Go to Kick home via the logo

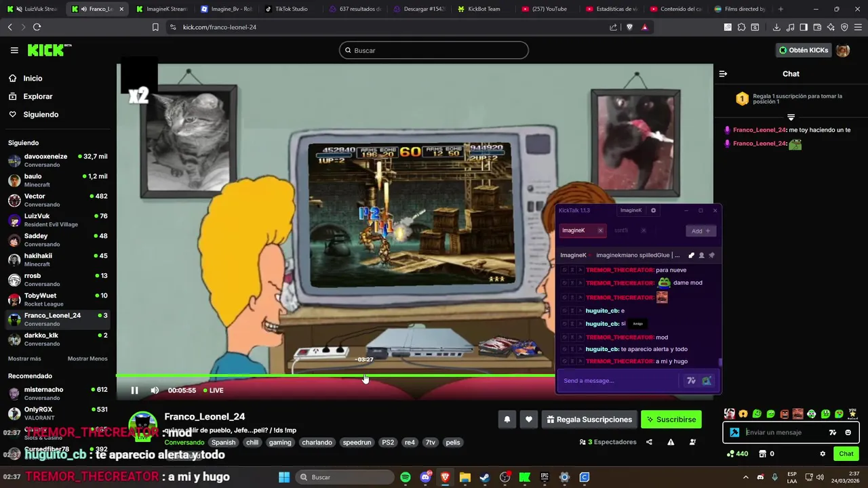(49, 50)
